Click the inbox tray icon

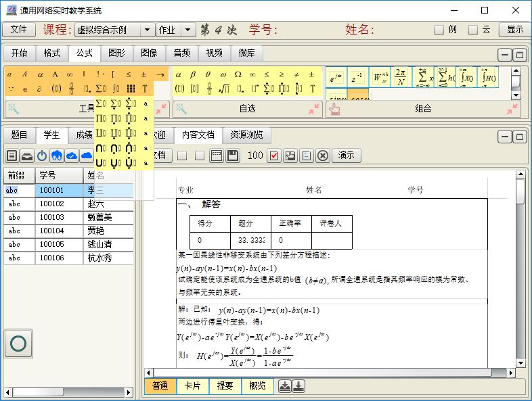pos(27,156)
